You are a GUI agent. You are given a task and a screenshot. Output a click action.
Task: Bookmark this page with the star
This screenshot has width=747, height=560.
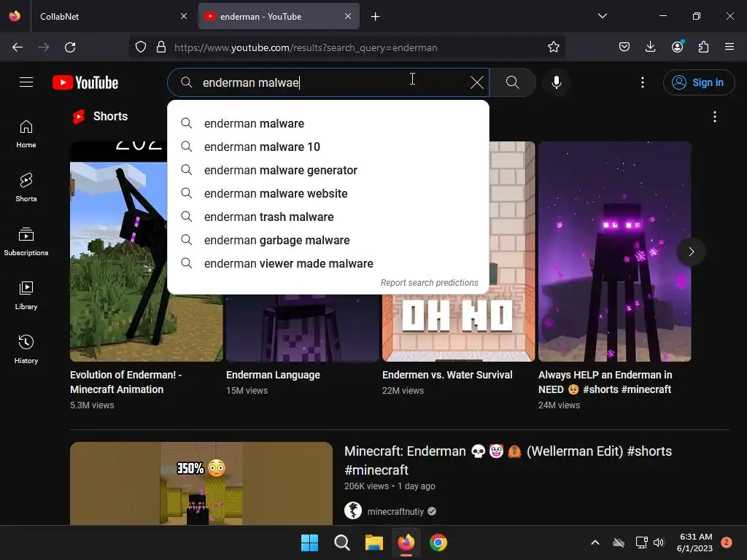553,47
